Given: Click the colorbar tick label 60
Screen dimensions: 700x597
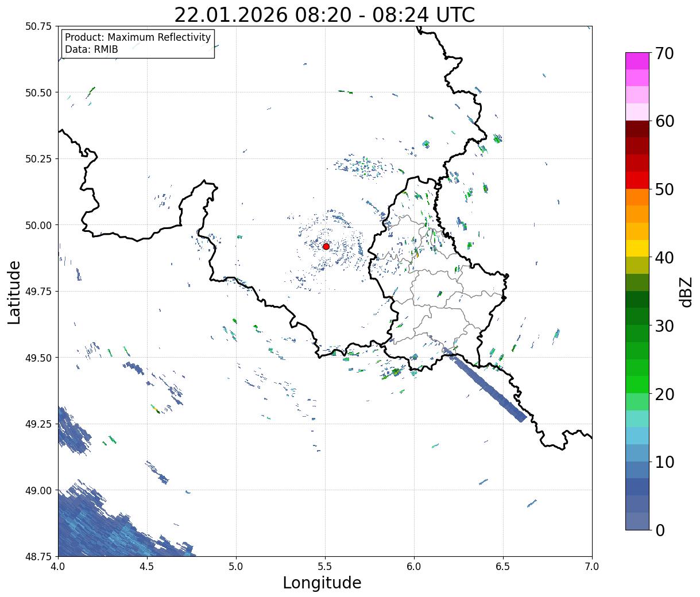Looking at the screenshot, I should coord(664,121).
